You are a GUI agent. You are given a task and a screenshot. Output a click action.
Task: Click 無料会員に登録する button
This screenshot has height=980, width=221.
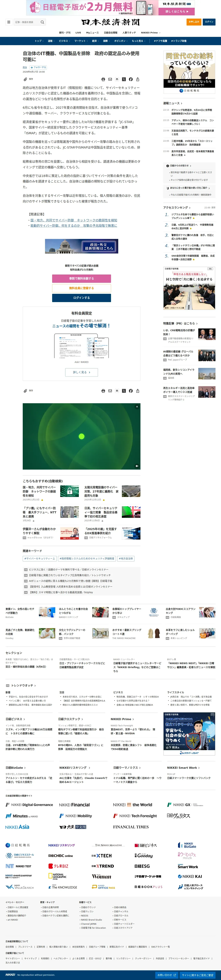pyautogui.click(x=82, y=288)
